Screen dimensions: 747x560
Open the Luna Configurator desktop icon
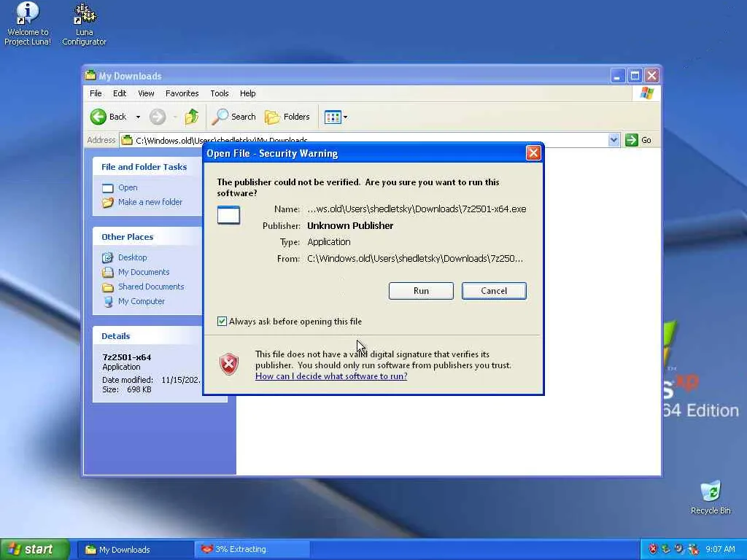tap(84, 24)
